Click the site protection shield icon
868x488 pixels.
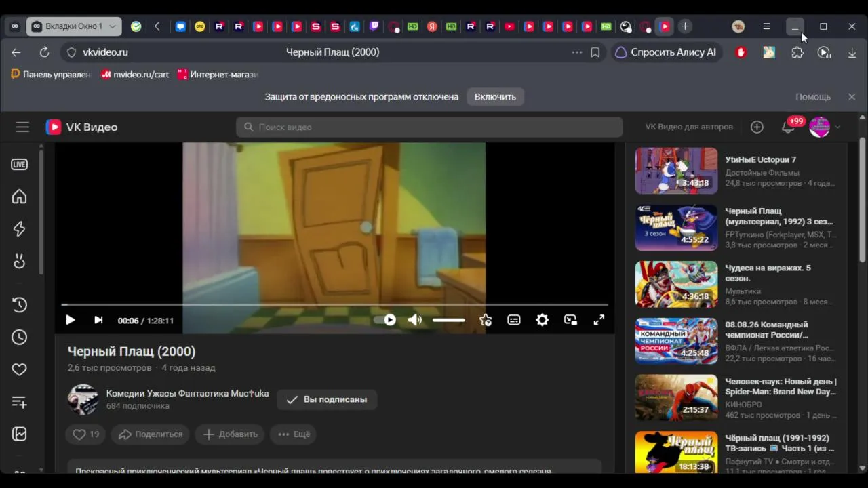tap(71, 52)
